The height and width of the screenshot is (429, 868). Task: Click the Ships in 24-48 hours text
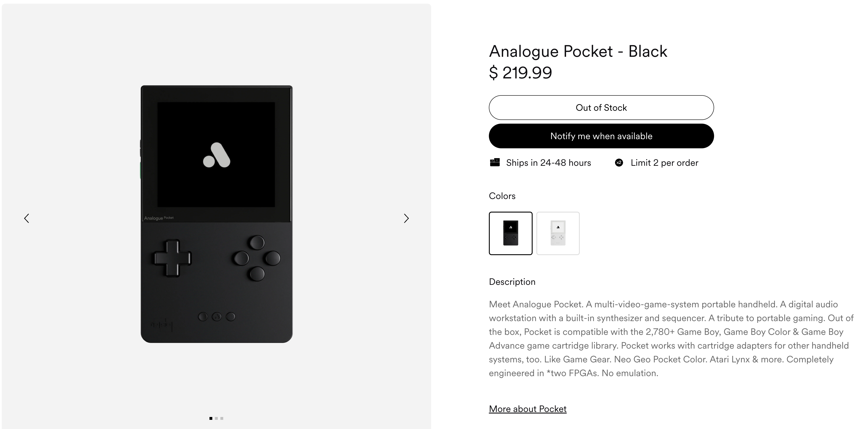[x=549, y=163]
